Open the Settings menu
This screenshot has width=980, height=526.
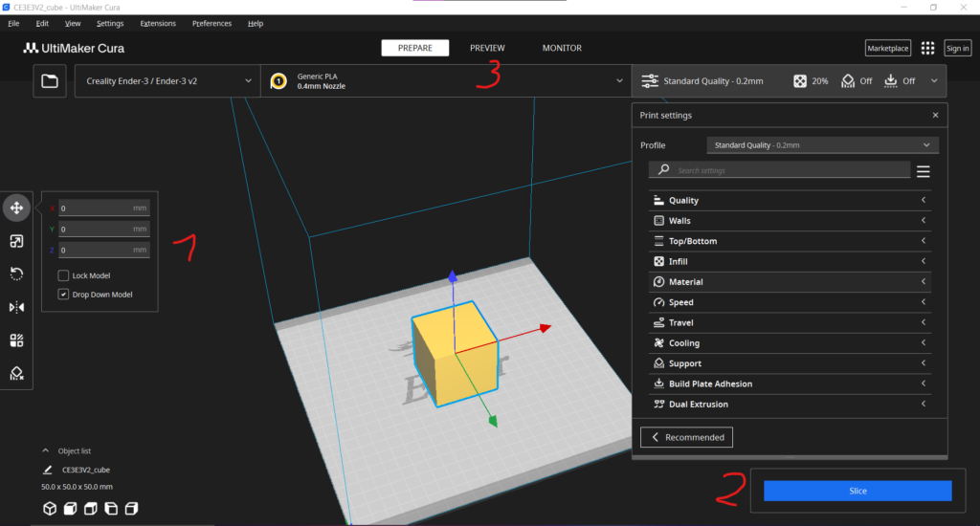tap(110, 23)
